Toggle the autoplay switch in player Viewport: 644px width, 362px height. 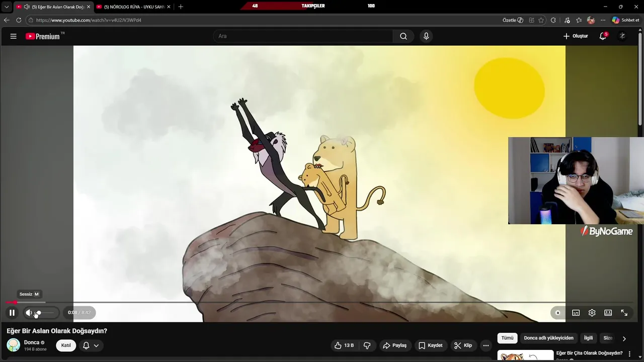[557, 313]
